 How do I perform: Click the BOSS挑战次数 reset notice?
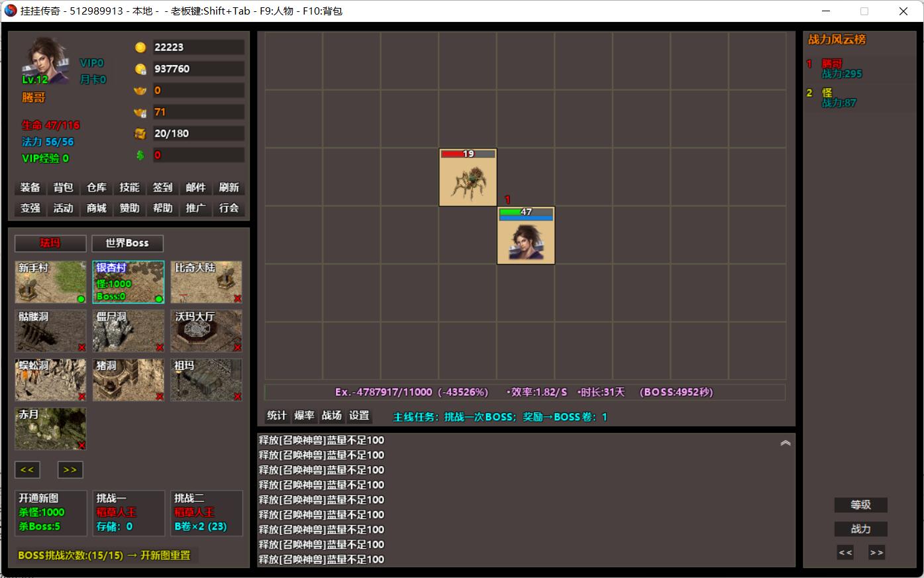(x=105, y=555)
